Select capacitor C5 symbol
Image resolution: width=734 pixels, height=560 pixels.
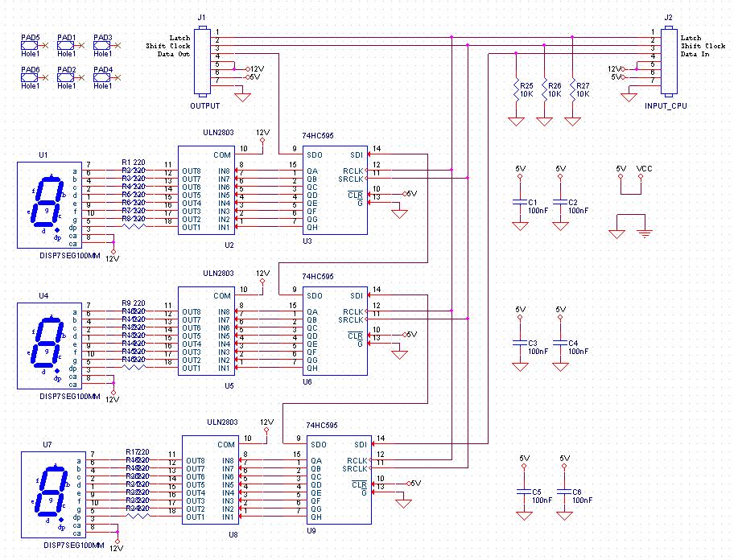(x=524, y=492)
